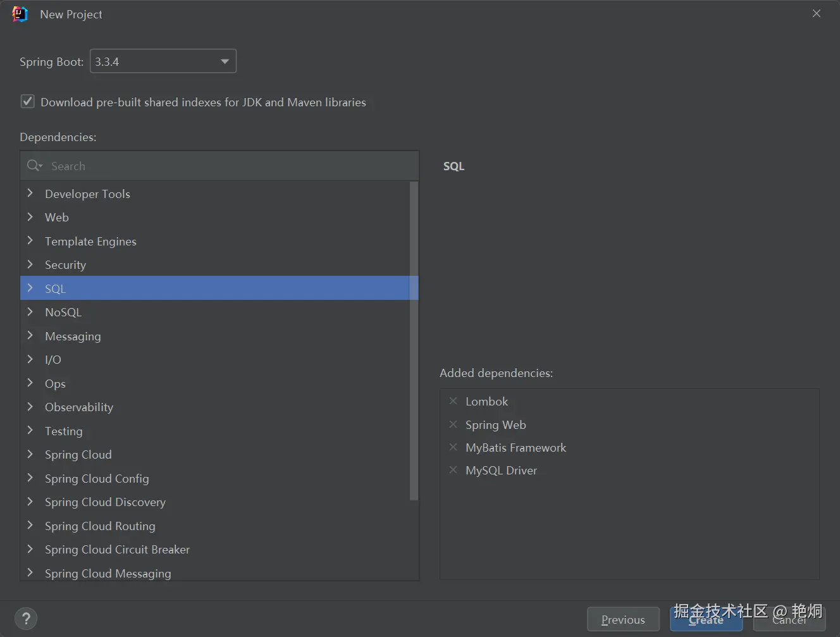The height and width of the screenshot is (637, 840).
Task: Select the Spring Cloud Config tree row
Action: tap(215, 478)
